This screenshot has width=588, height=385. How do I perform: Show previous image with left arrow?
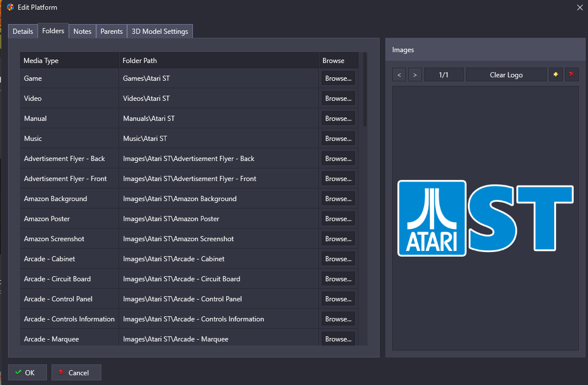(399, 74)
